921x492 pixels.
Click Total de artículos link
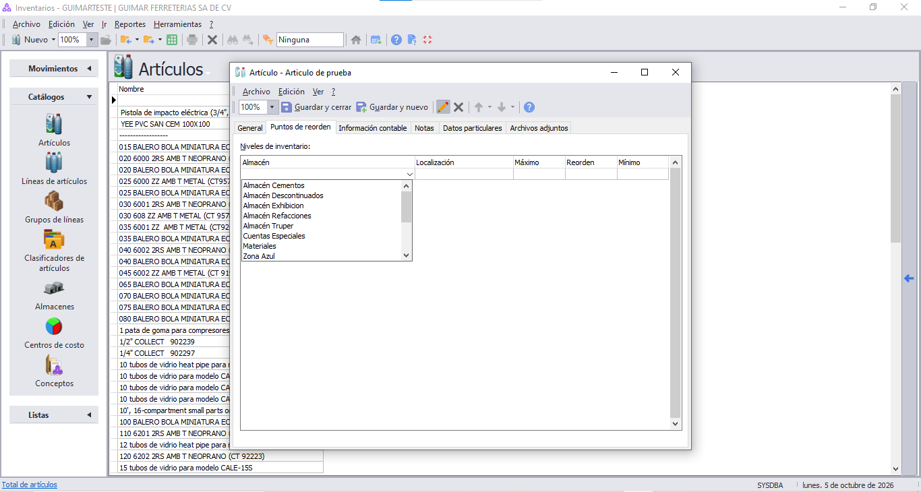[x=29, y=485]
